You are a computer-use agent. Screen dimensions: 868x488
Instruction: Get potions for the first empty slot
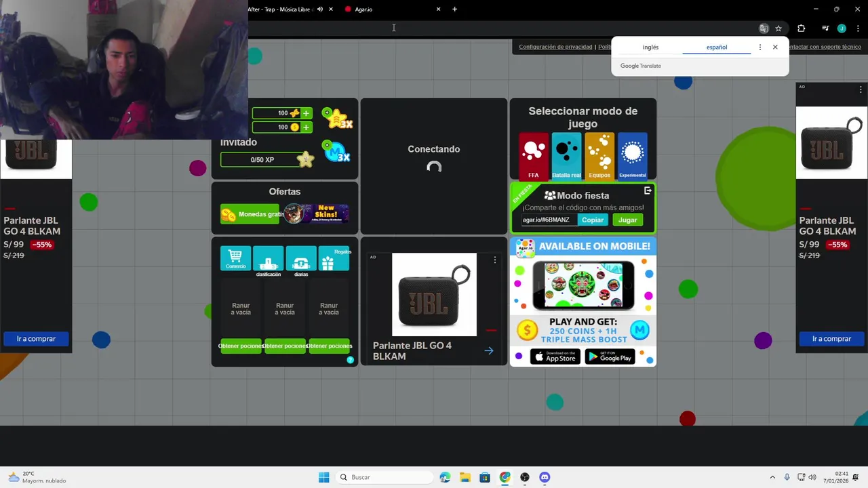(x=241, y=346)
